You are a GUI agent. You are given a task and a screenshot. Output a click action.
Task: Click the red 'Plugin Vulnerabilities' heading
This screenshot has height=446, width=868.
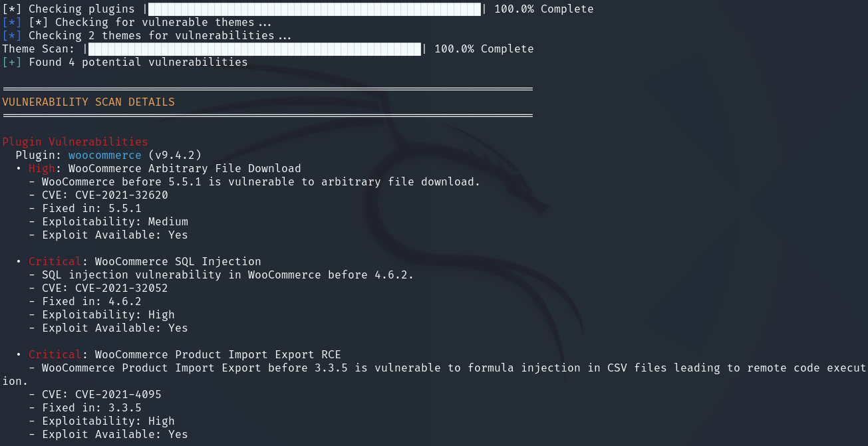click(x=75, y=142)
